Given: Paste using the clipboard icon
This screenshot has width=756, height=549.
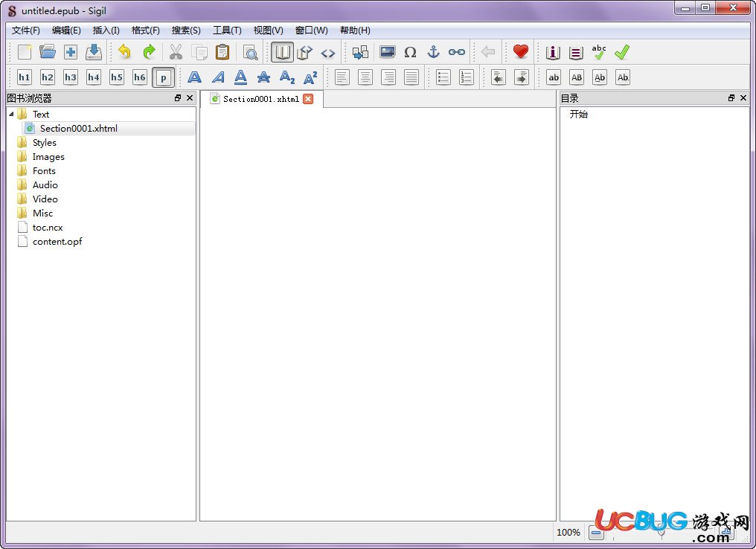Looking at the screenshot, I should tap(222, 52).
